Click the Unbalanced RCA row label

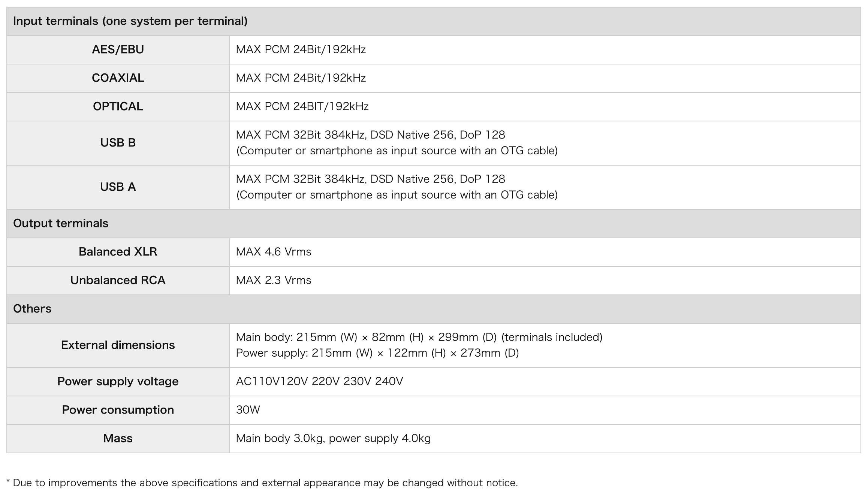[118, 280]
